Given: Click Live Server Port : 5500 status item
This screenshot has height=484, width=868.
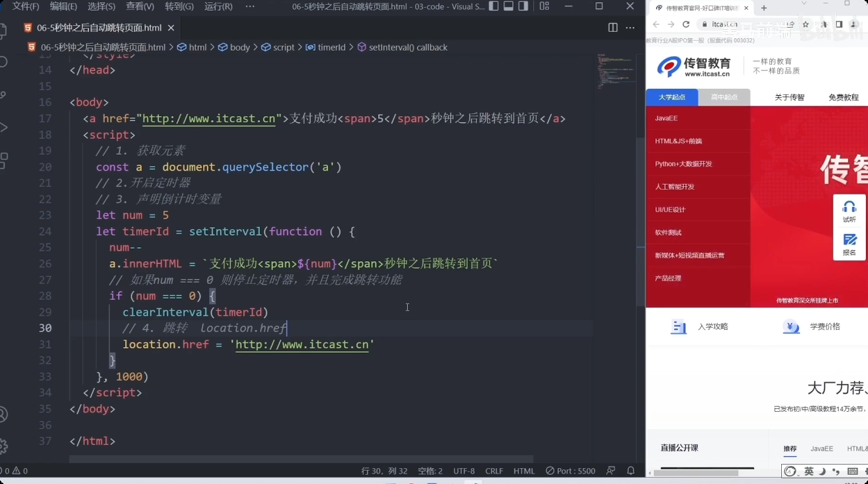Looking at the screenshot, I should [x=571, y=471].
